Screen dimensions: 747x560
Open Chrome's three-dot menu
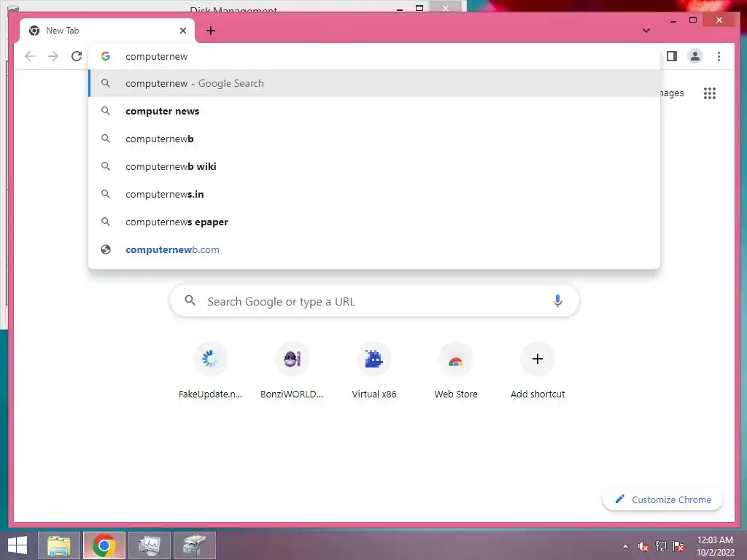719,56
